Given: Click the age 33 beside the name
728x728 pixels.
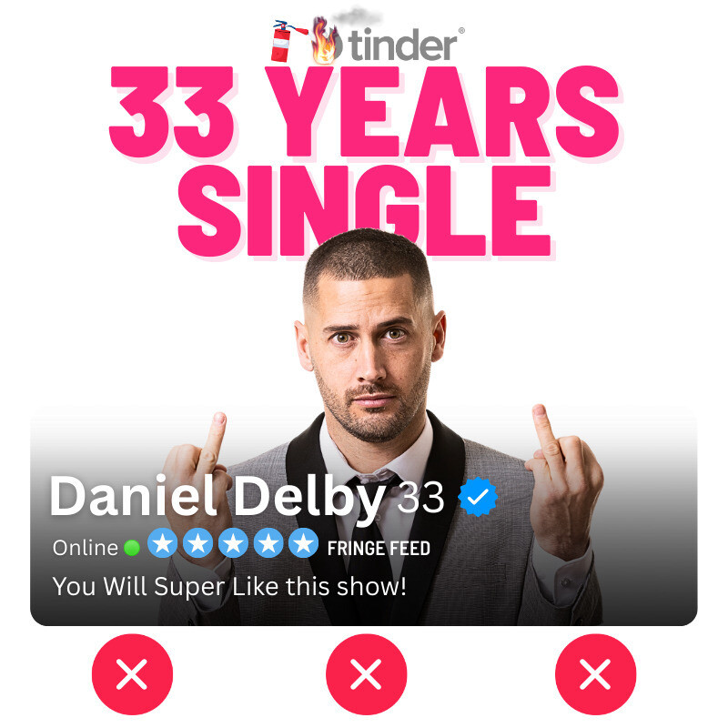Looking at the screenshot, I should pos(420,497).
